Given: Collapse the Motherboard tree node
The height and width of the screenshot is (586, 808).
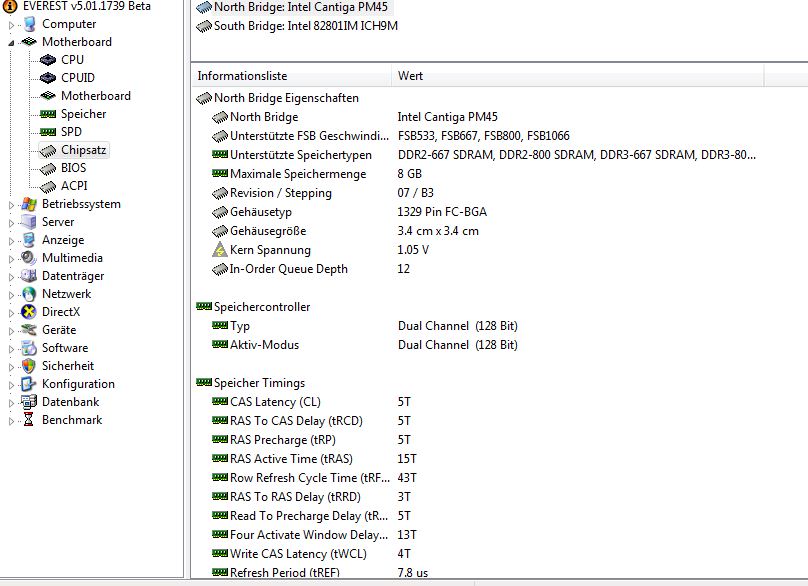Looking at the screenshot, I should tap(11, 43).
